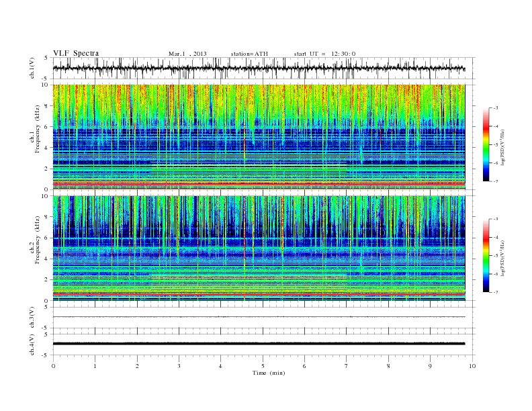Click the "ch.1(V)" axis label
532x411 pixels.
(x=32, y=68)
